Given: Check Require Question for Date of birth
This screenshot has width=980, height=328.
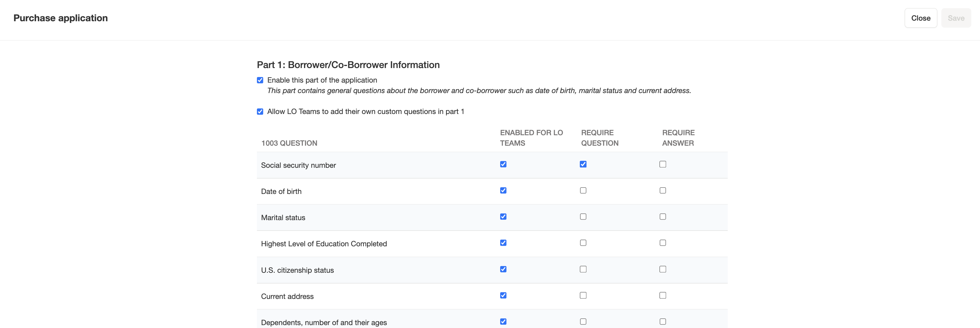Looking at the screenshot, I should (583, 191).
